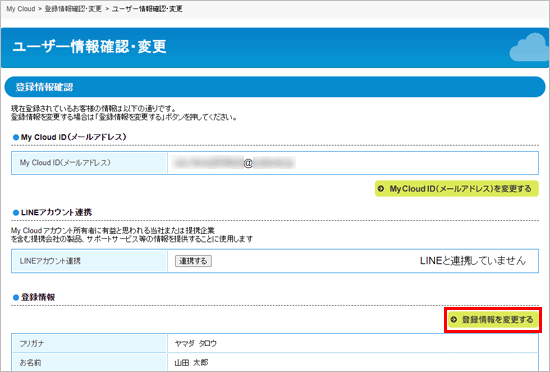This screenshot has width=550, height=372.
Task: Click the LINEアカウント連携 section heading
Action: pyautogui.click(x=56, y=212)
